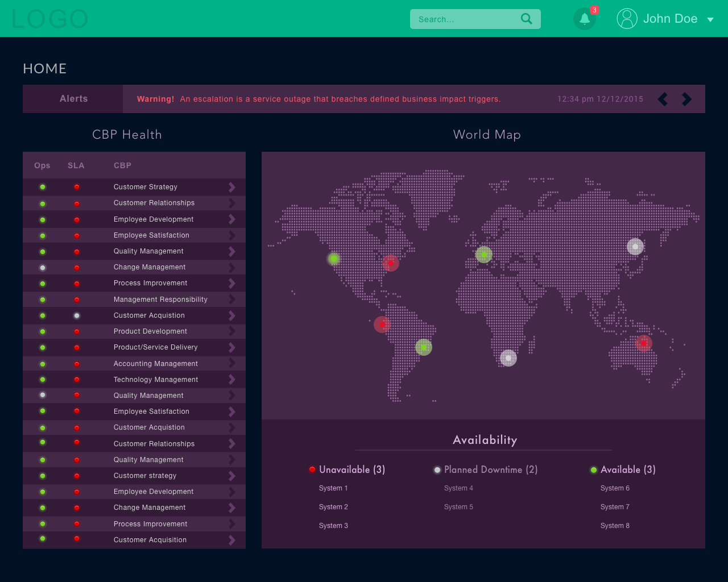728x582 pixels.
Task: Click the SLA status dot for Product Development
Action: [77, 331]
